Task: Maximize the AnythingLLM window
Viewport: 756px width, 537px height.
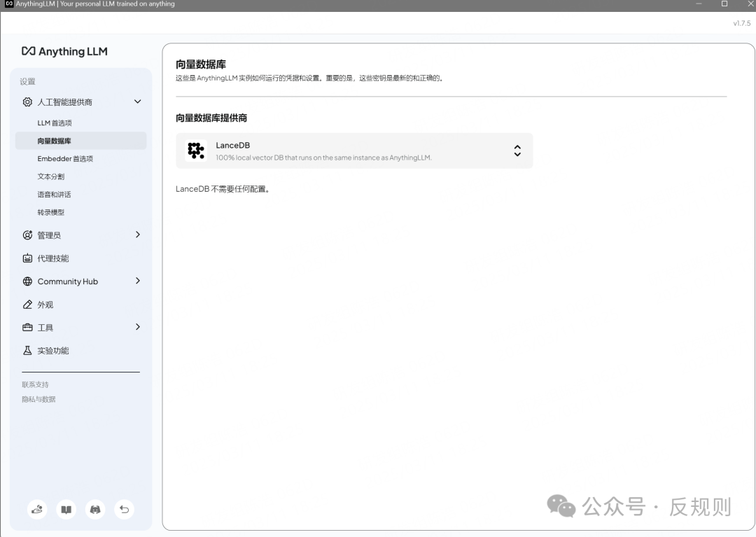Action: tap(724, 4)
